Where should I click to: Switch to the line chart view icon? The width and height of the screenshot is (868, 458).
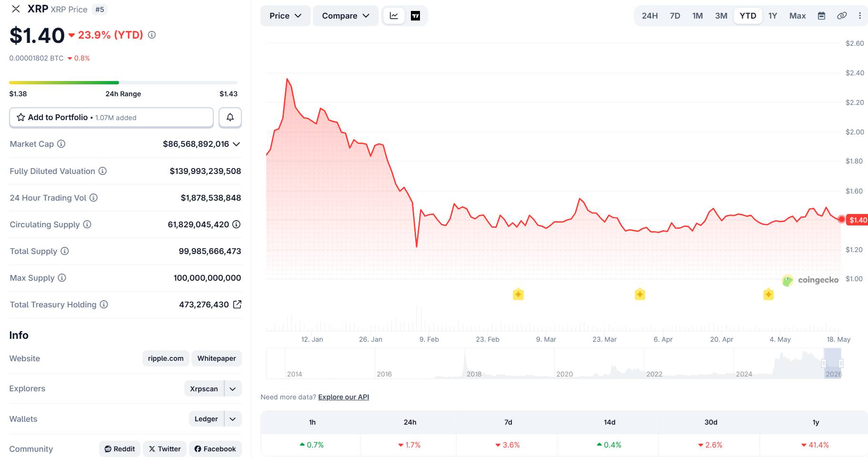pyautogui.click(x=394, y=16)
